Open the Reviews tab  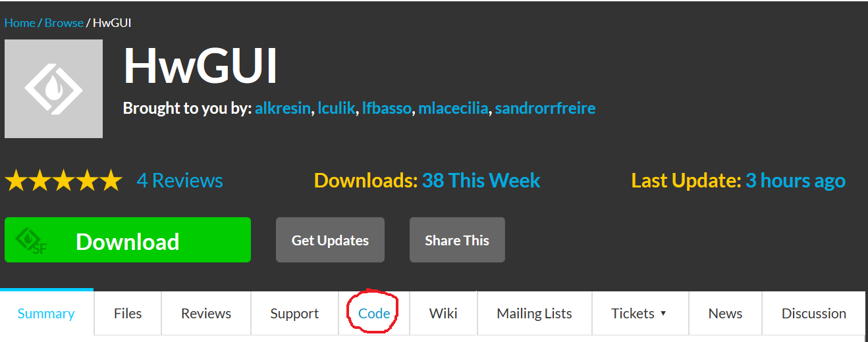pyautogui.click(x=206, y=314)
